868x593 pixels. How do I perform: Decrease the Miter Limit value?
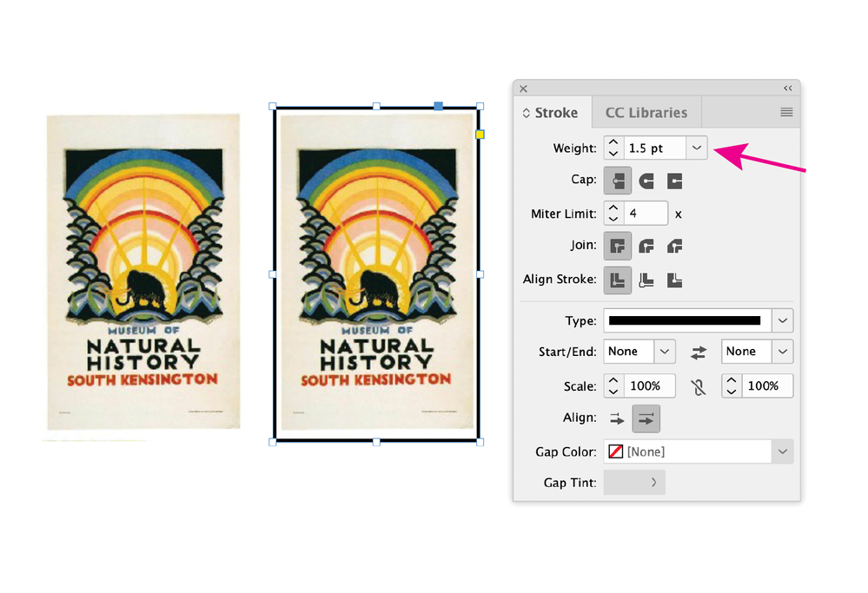(613, 219)
